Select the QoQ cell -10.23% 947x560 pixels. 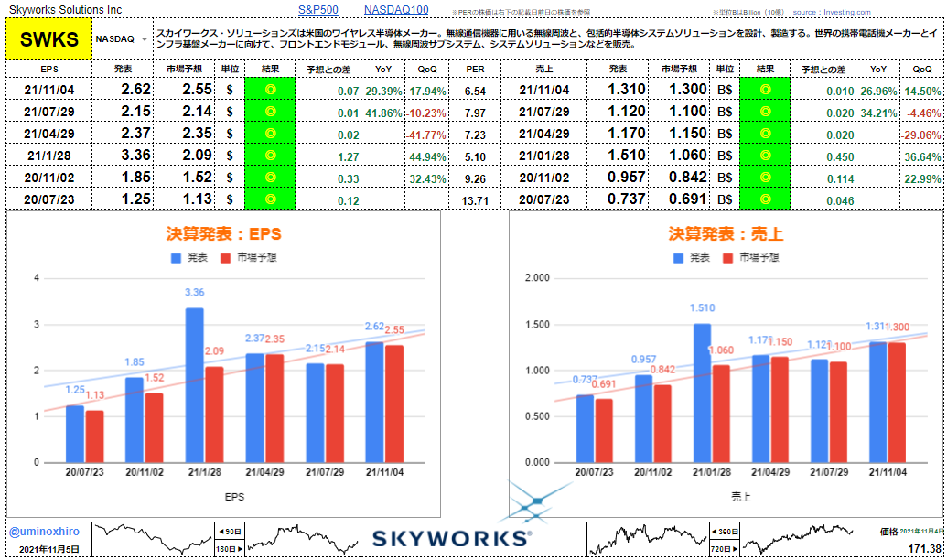pyautogui.click(x=426, y=113)
